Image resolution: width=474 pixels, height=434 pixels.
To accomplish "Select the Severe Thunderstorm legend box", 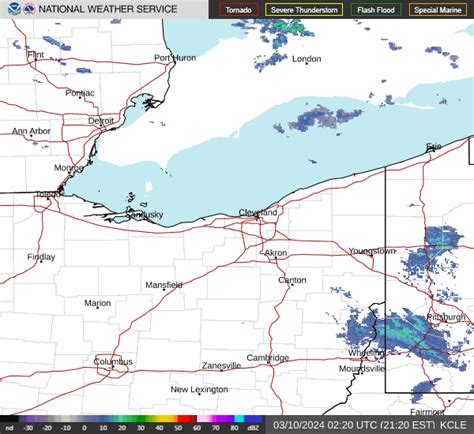I will point(304,10).
